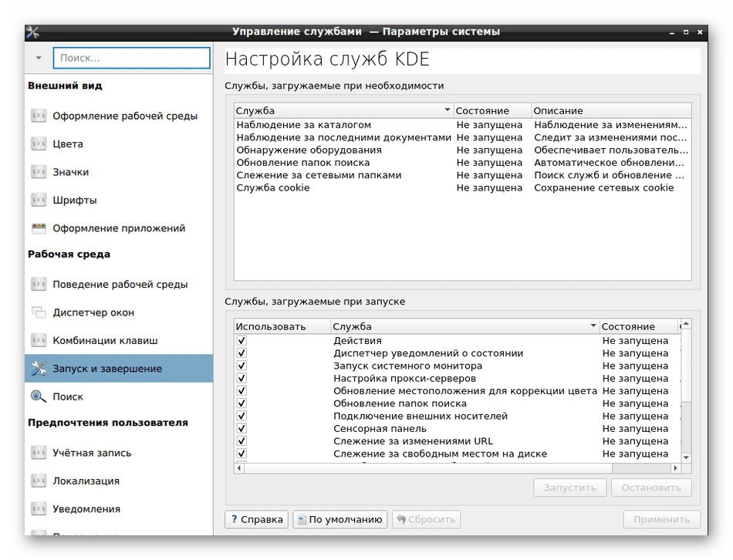733x560 pixels.
Task: Click the Значки sidebar icon
Action: click(39, 171)
